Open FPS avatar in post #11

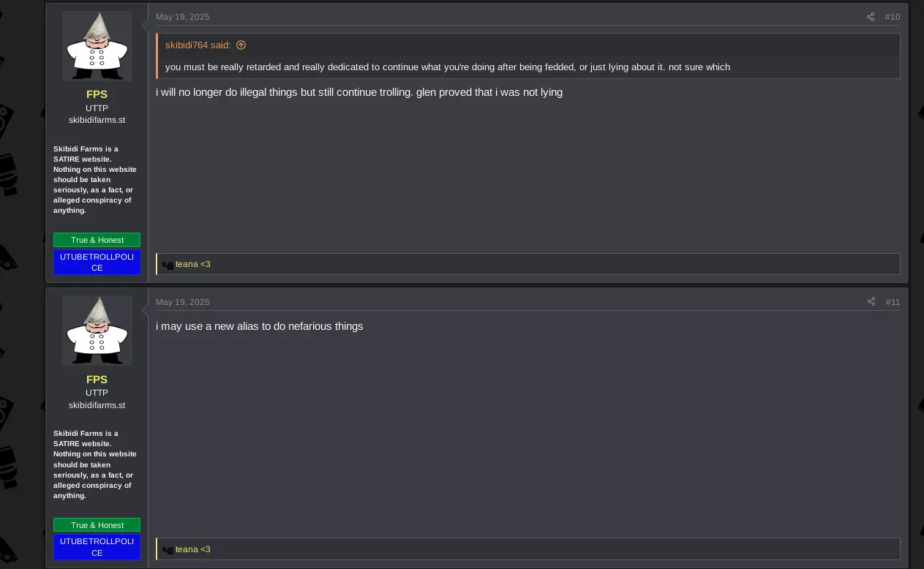[97, 331]
